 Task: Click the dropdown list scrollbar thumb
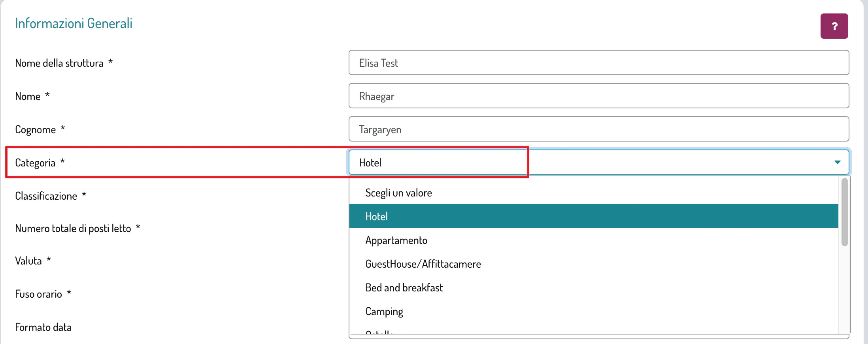click(x=844, y=212)
